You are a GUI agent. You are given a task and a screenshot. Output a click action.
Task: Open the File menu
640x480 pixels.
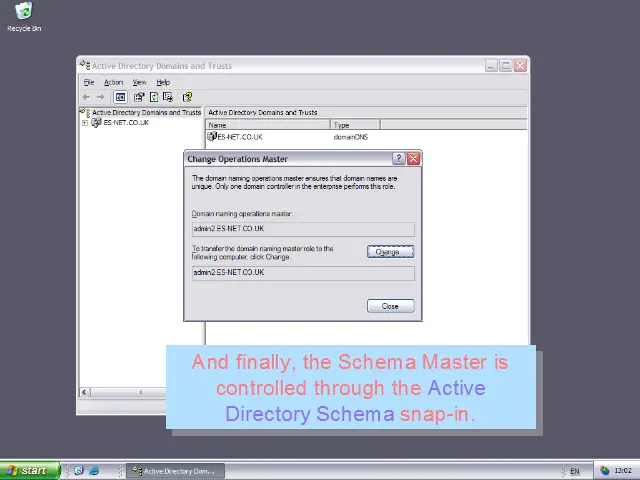click(89, 82)
